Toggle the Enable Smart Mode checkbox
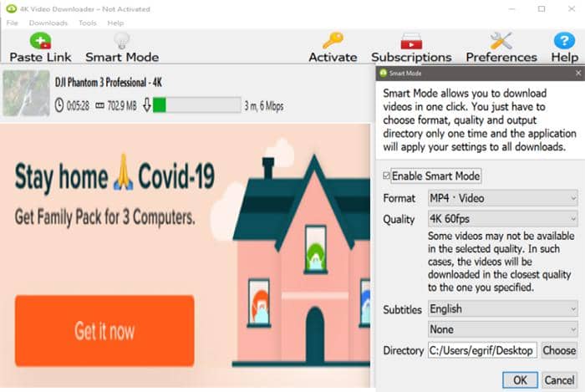Image resolution: width=585 pixels, height=392 pixels. click(386, 176)
